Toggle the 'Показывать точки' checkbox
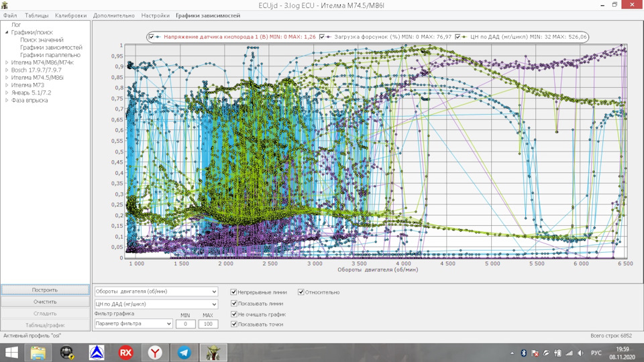This screenshot has width=644, height=362. pos(233,324)
